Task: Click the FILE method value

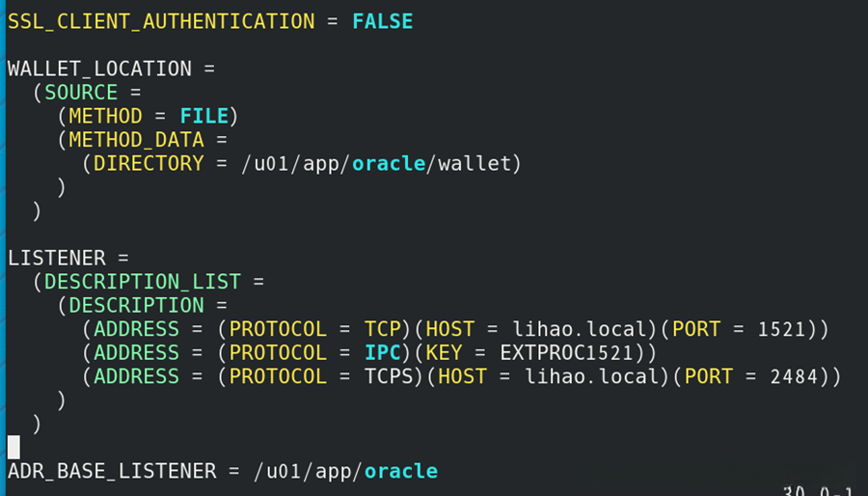Action: point(204,117)
